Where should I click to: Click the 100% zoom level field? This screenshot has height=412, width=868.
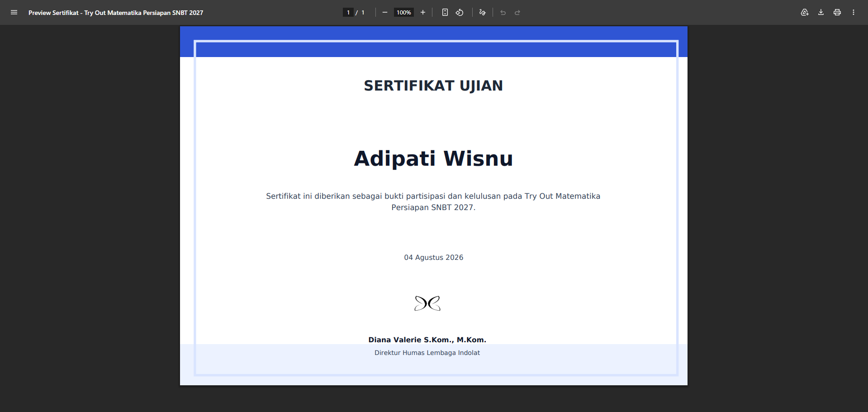[x=404, y=13]
